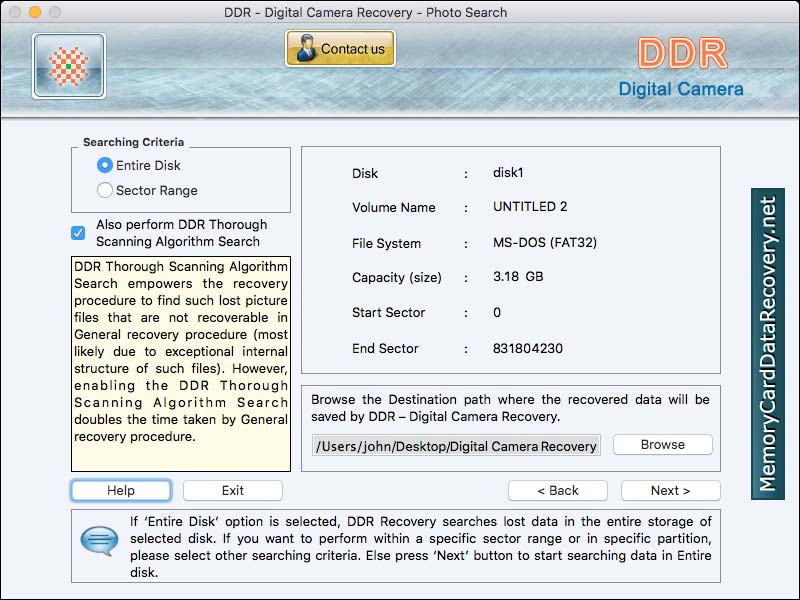
Task: Click the checkered DDR application logo icon
Action: (68, 65)
